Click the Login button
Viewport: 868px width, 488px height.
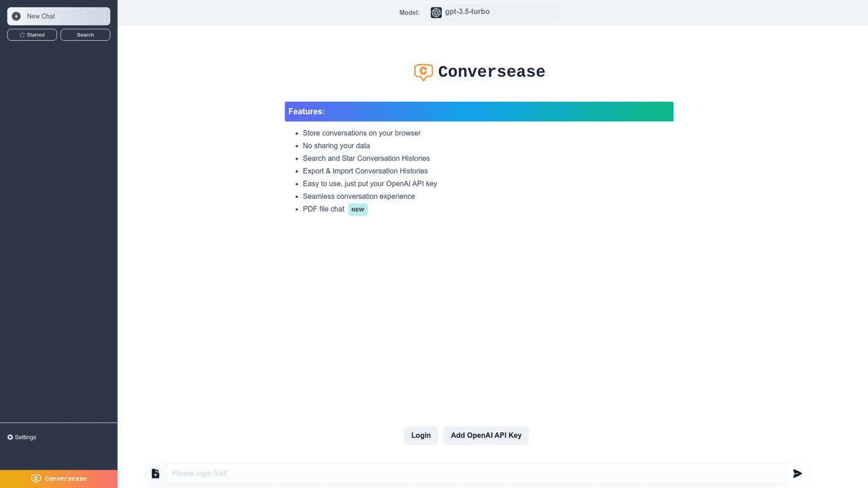[x=421, y=435]
